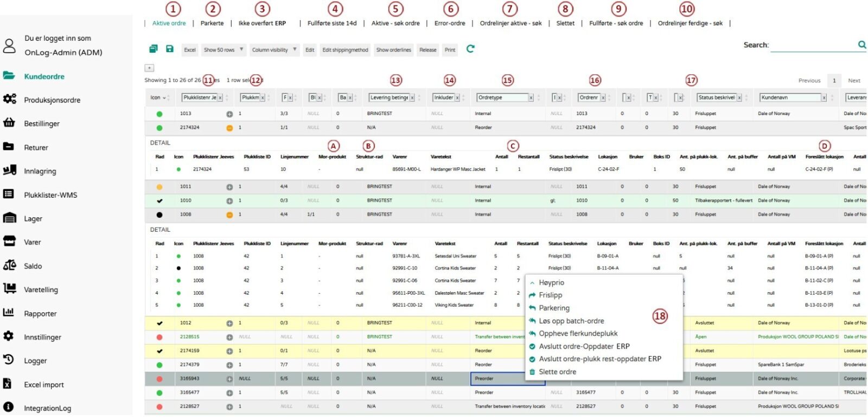
Task: Go to Rapporter in the sidebar
Action: 40,314
